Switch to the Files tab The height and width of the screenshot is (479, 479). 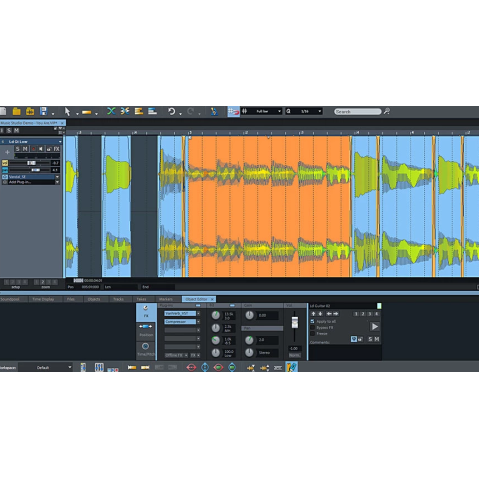coord(71,299)
